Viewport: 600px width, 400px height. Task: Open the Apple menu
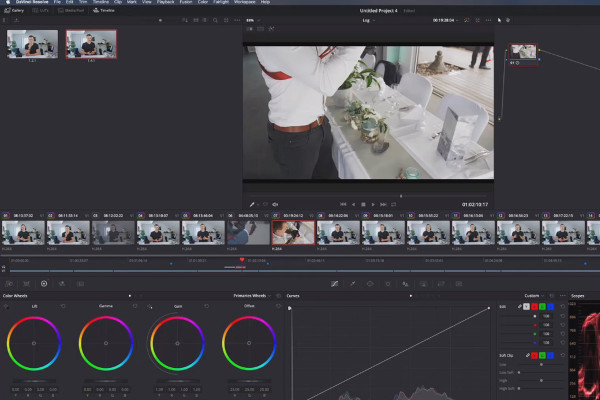[x=8, y=2]
